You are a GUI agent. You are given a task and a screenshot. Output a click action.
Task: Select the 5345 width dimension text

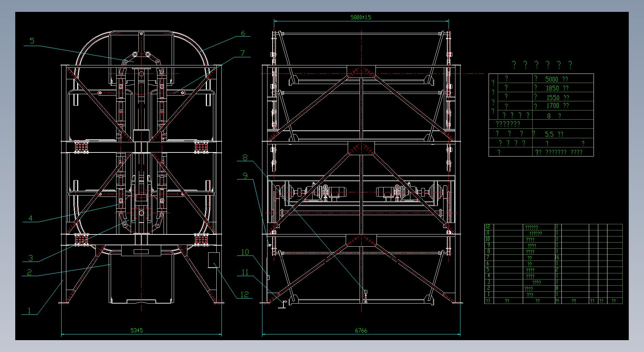tap(137, 330)
